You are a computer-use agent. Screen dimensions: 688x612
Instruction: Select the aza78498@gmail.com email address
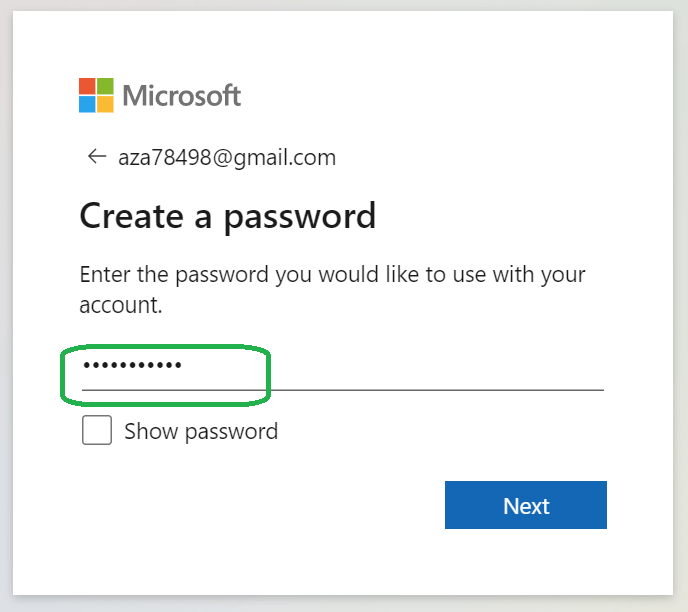click(x=227, y=158)
